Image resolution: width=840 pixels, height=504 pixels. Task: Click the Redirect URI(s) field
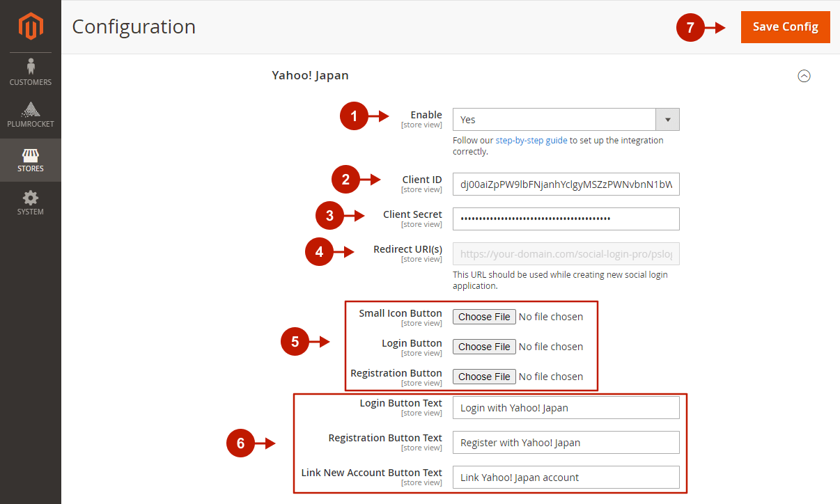pos(566,254)
